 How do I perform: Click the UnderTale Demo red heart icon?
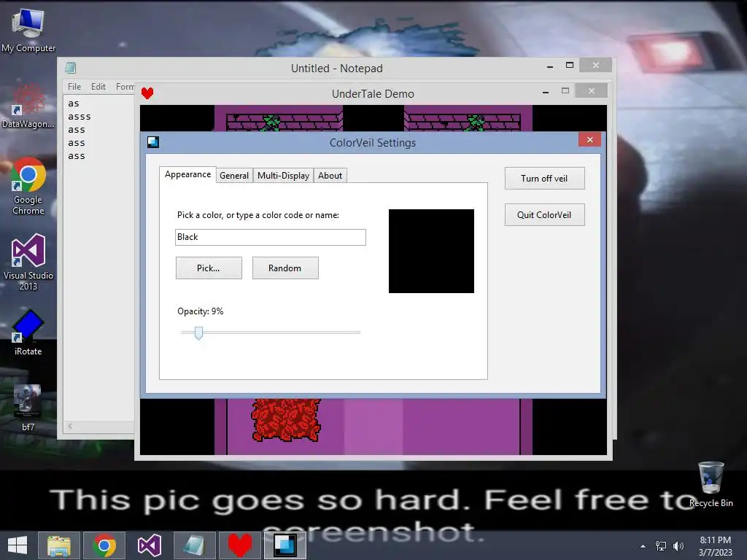click(x=147, y=93)
